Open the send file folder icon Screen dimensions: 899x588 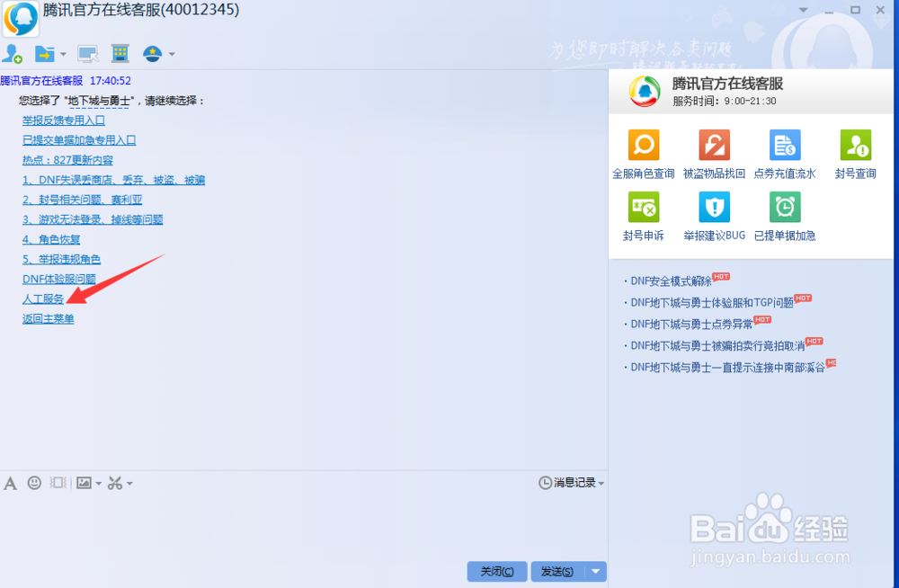tap(44, 54)
